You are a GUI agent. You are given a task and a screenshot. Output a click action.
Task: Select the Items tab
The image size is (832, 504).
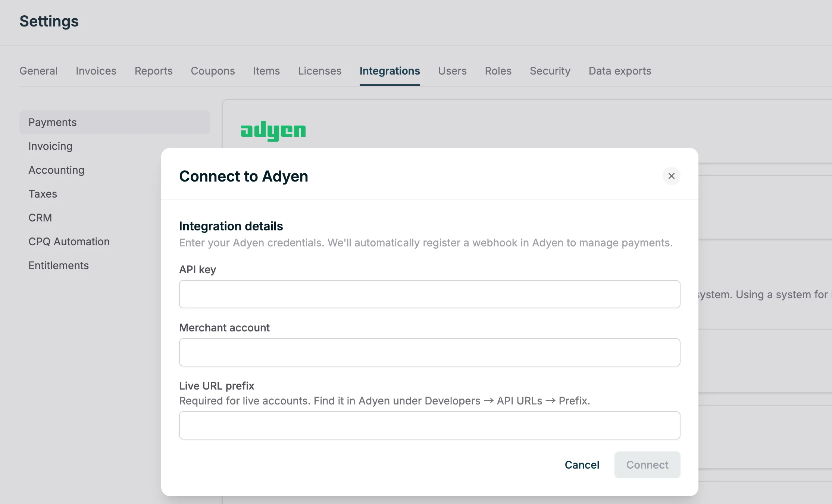point(266,71)
